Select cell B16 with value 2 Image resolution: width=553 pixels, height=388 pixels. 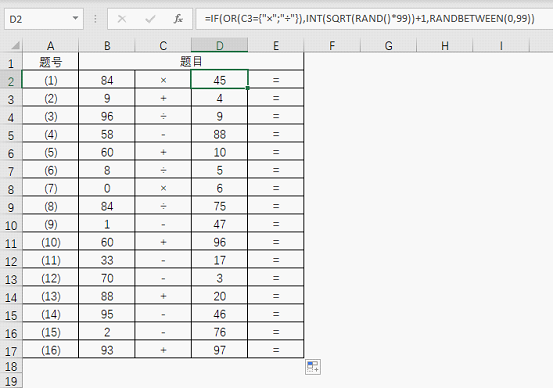tap(107, 332)
